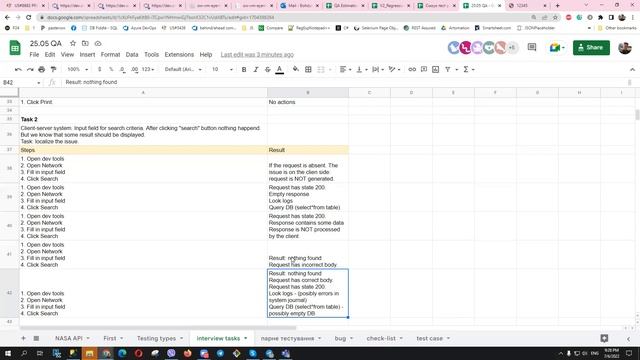Open horizontal align dropdown
Screen dimensions: 640x360
345,69
